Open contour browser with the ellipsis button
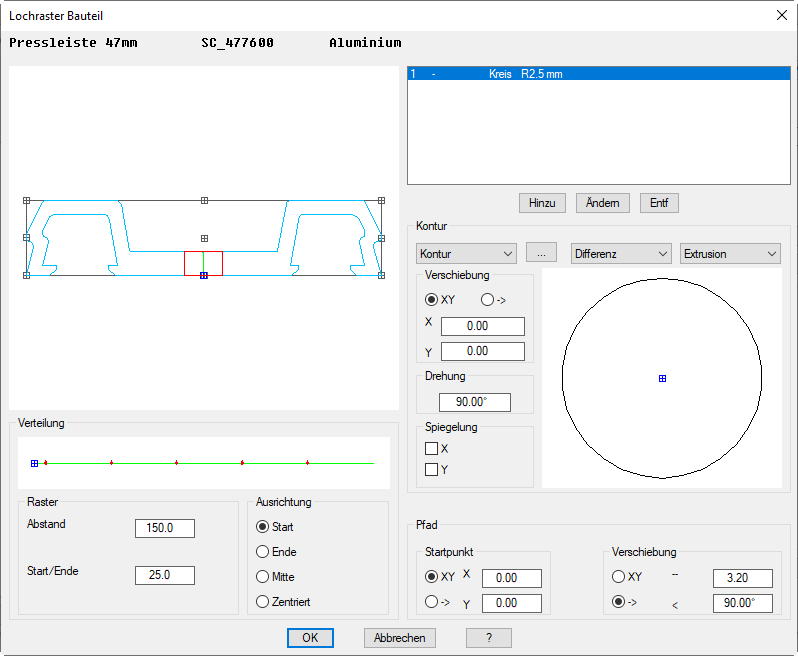 click(540, 254)
